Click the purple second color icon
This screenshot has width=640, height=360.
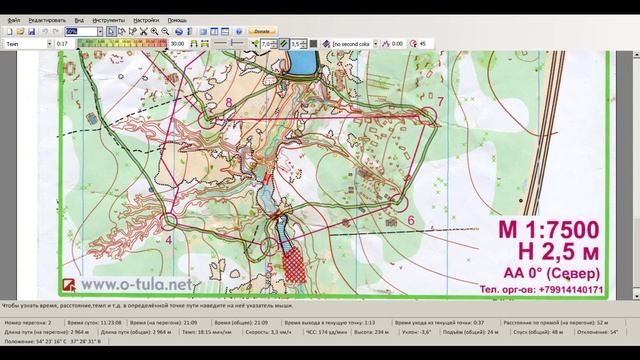[326, 44]
